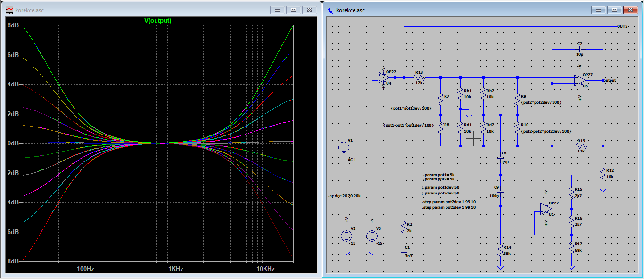Click the .step param pot2dev directive
644x279 pixels.
(449, 202)
